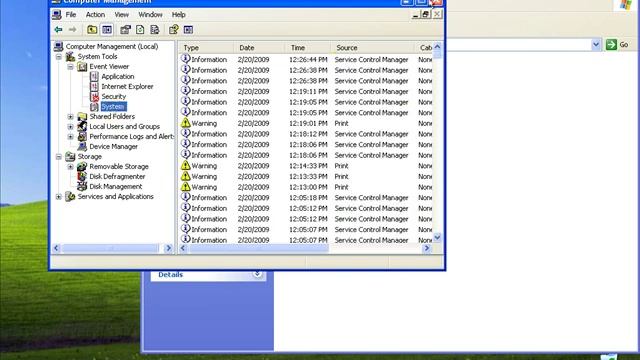
Task: Click the Export List toolbar icon
Action: click(x=155, y=29)
